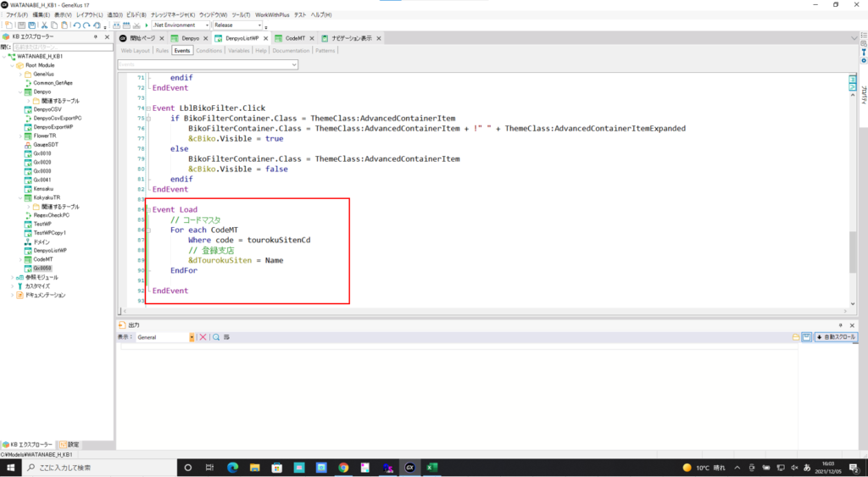Switch to ナビゲーション表示 tab
The height and width of the screenshot is (477, 868).
point(352,38)
